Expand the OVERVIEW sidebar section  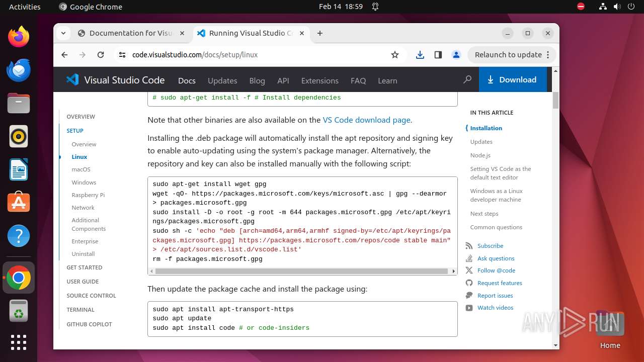coord(80,117)
